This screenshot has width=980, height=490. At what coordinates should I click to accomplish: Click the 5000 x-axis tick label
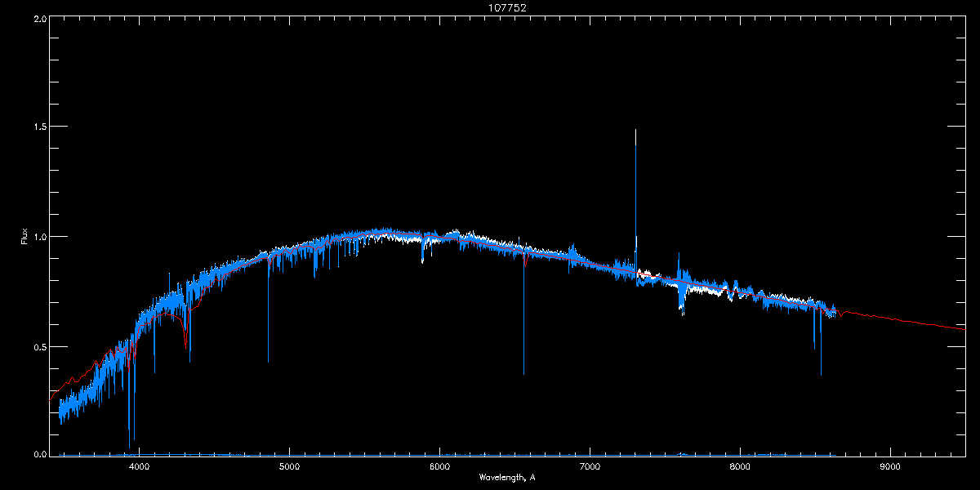289,467
